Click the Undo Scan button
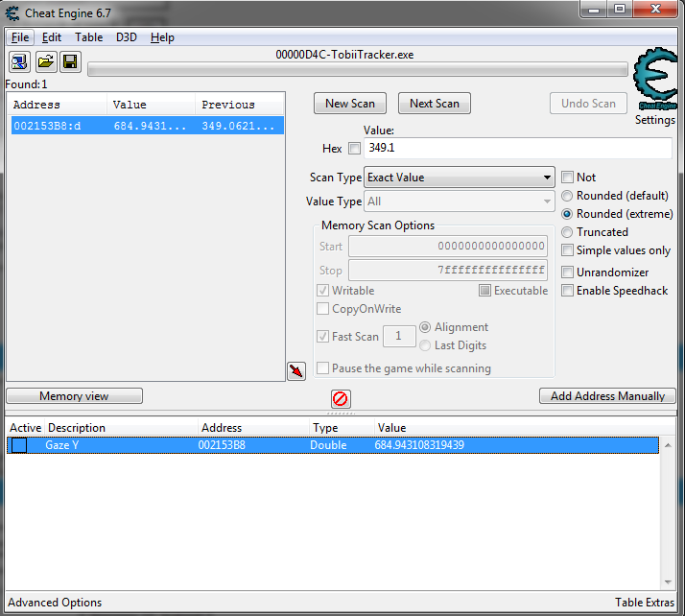This screenshot has height=616, width=685. [x=588, y=104]
